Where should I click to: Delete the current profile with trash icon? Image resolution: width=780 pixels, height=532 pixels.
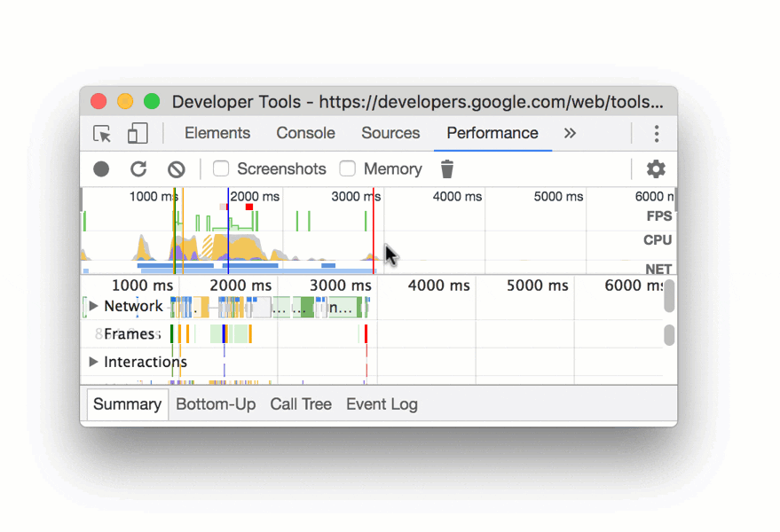[446, 168]
